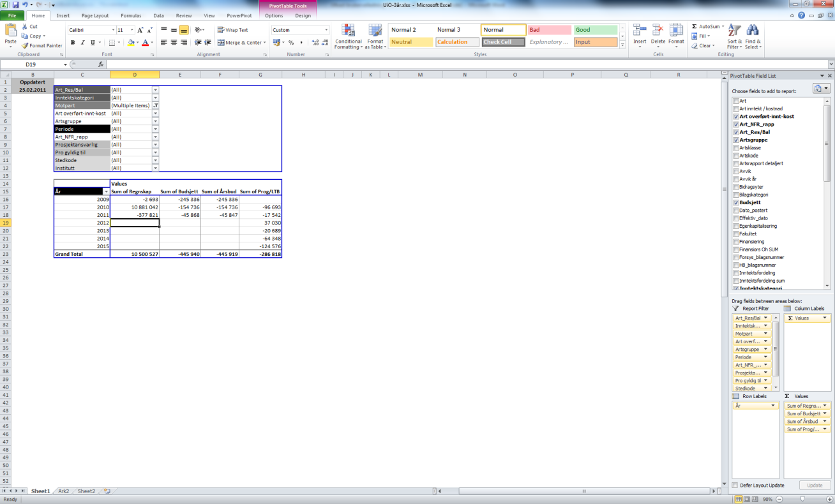This screenshot has height=504, width=835.
Task: Activate the Format Painter brush
Action: pos(41,45)
